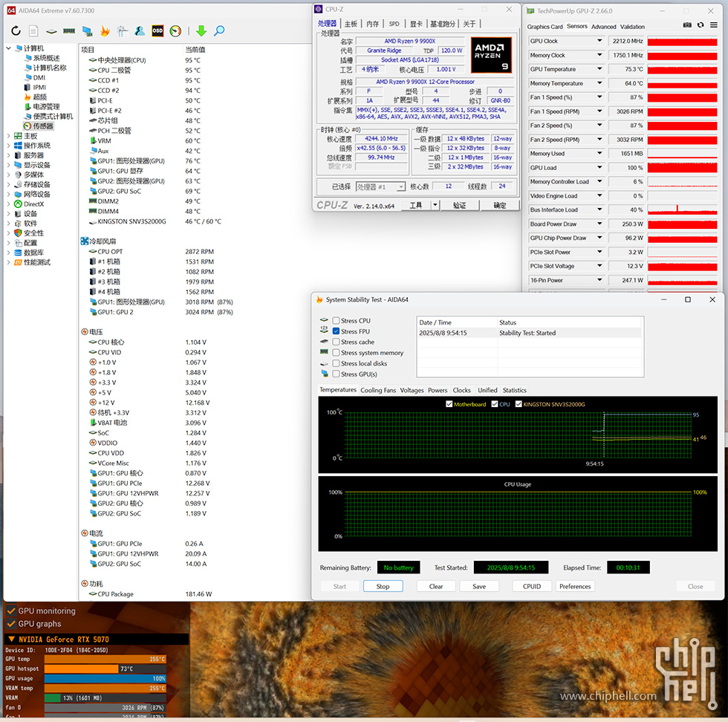
Task: Toggle the OSD panel toolbar icon
Action: [x=157, y=31]
